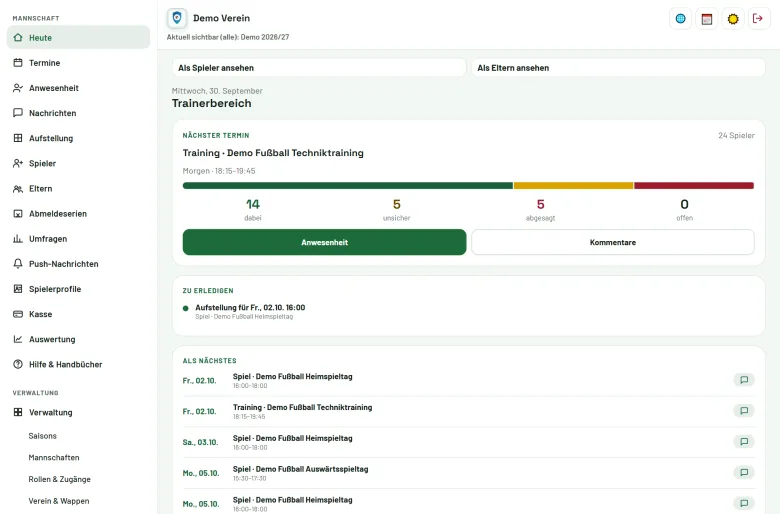The height and width of the screenshot is (514, 780).
Task: Click the Demo Verein club name
Action: 221,18
